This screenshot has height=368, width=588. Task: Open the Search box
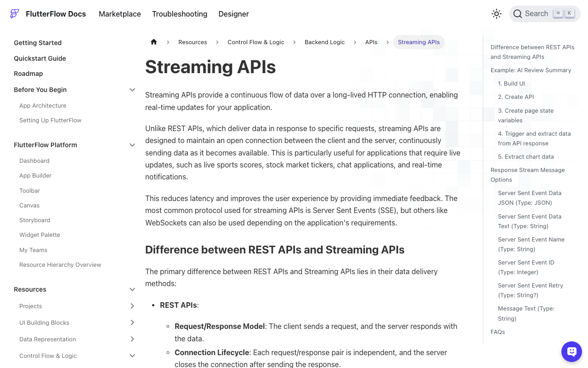(x=545, y=14)
